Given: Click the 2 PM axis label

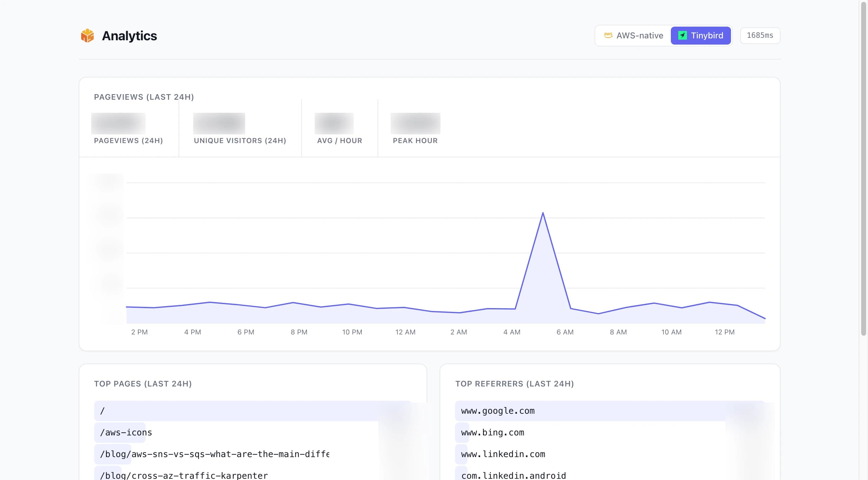Looking at the screenshot, I should pyautogui.click(x=139, y=332).
